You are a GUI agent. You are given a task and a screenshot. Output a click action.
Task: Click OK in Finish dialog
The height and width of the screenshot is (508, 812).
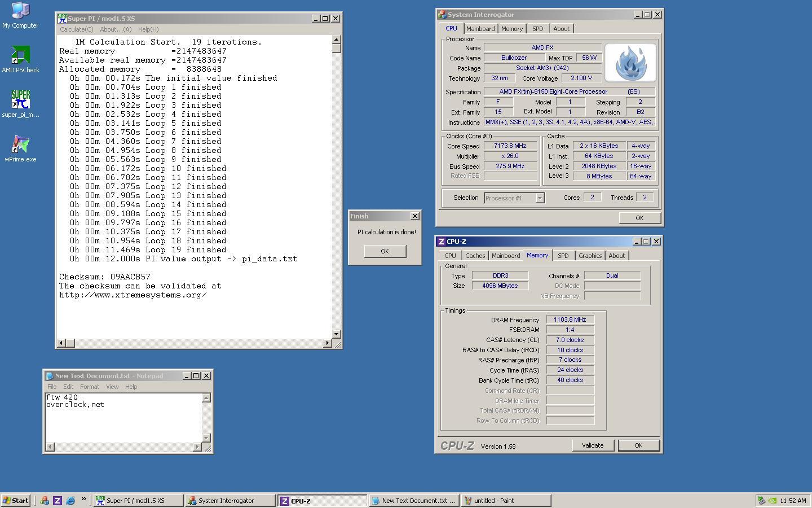click(x=385, y=251)
